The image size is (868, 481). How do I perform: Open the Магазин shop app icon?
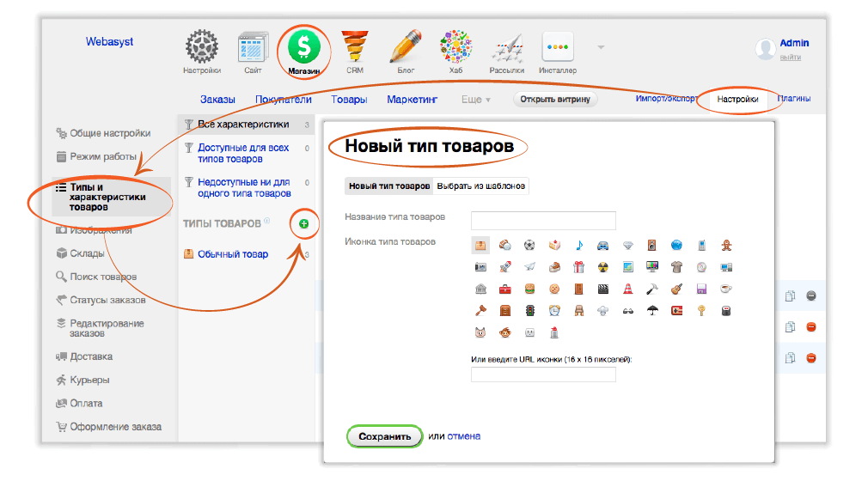(x=304, y=47)
